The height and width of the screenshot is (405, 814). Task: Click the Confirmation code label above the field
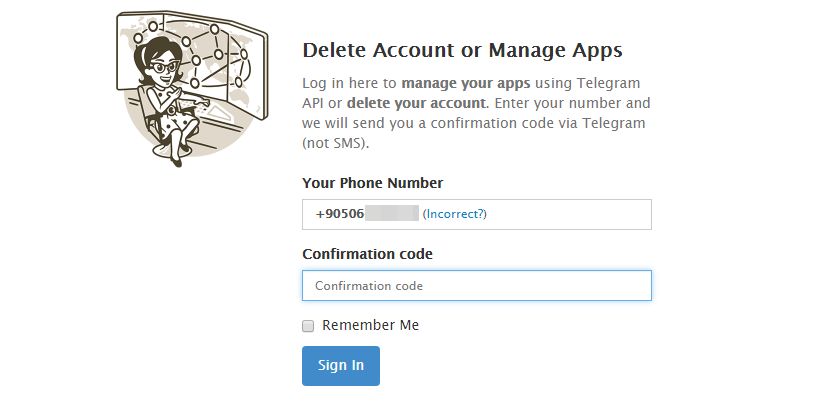(x=367, y=254)
